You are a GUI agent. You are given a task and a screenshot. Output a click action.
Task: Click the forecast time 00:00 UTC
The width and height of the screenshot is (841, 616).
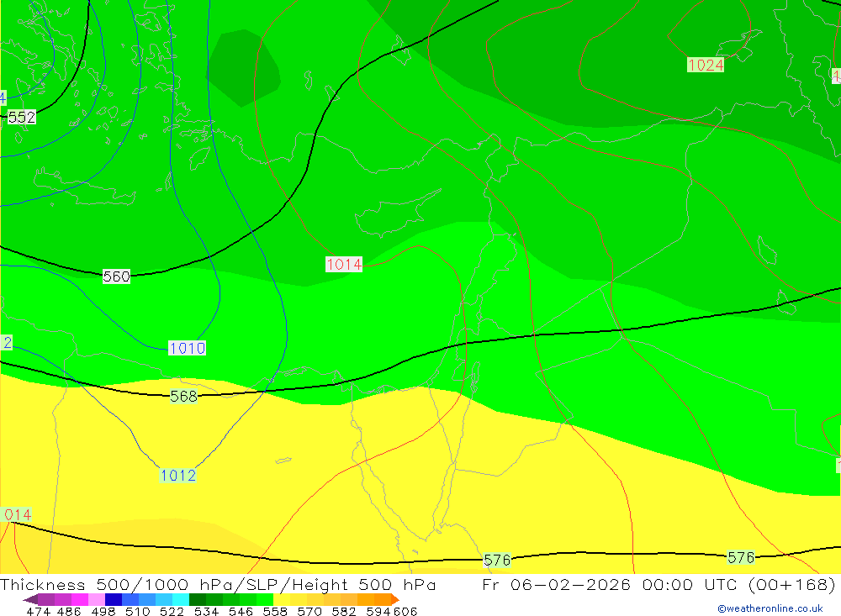[691, 584]
